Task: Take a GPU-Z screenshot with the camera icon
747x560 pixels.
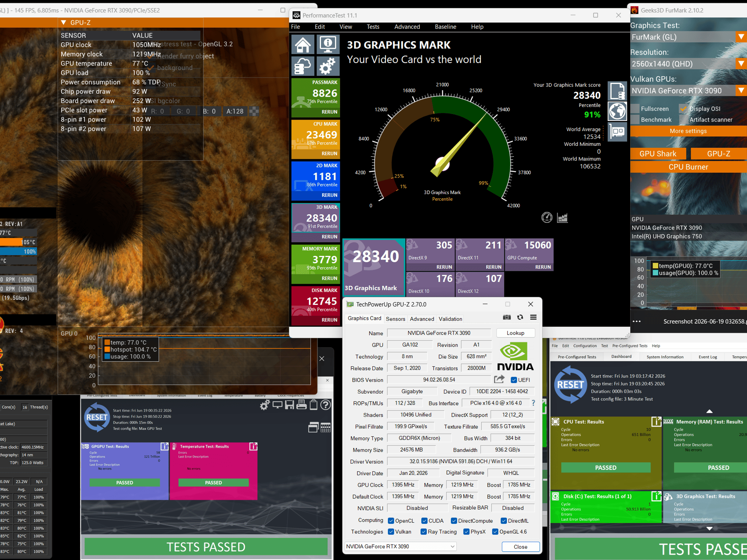Action: (x=507, y=317)
